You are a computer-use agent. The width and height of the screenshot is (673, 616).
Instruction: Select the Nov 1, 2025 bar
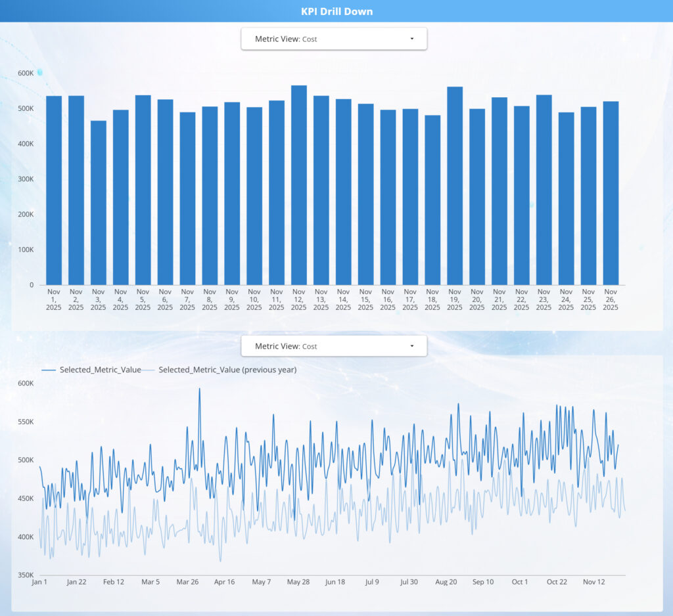point(54,190)
